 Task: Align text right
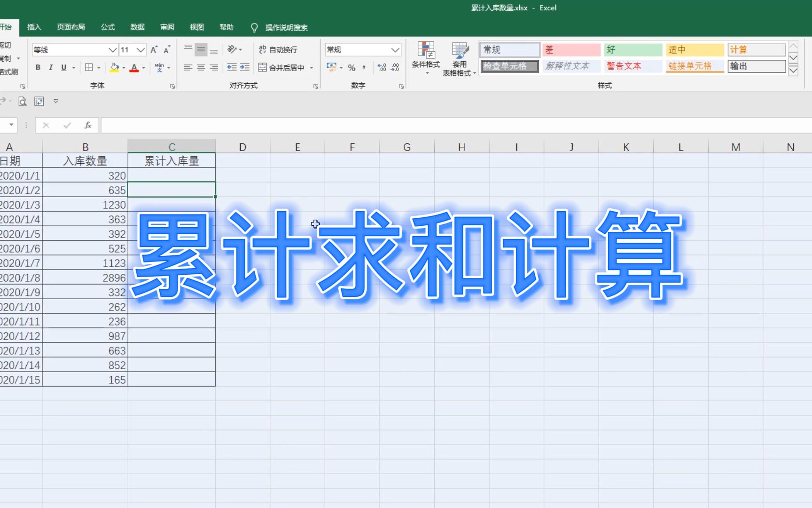click(x=214, y=68)
